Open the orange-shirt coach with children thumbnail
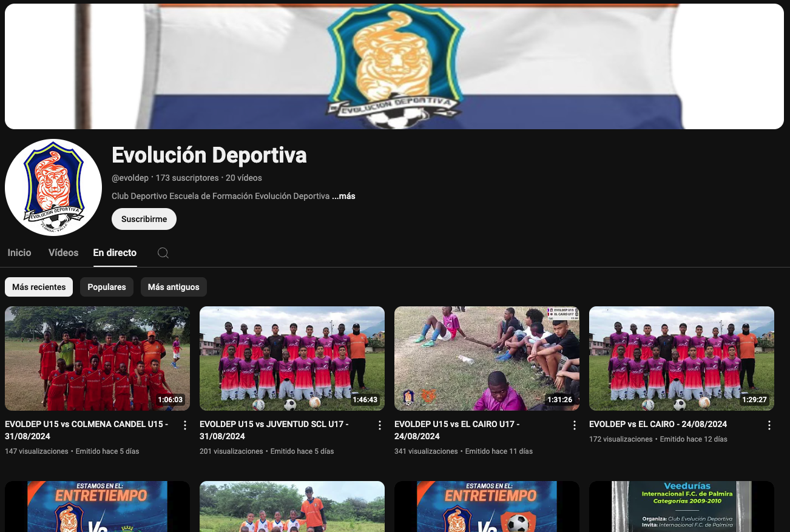Viewport: 790px width, 532px height. point(292,507)
